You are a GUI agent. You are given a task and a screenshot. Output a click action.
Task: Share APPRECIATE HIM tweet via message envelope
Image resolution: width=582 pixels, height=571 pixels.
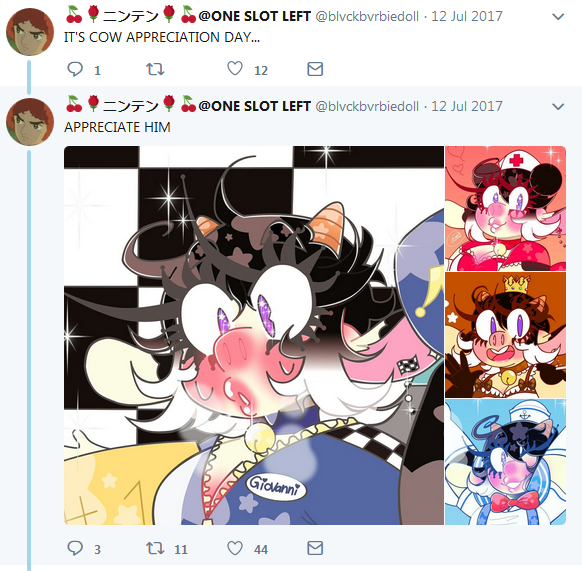(x=315, y=548)
